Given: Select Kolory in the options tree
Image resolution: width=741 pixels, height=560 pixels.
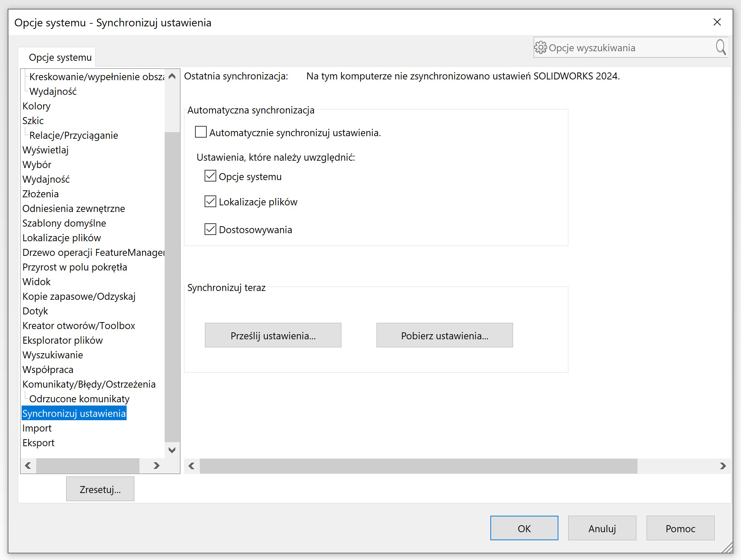Looking at the screenshot, I should tap(37, 106).
